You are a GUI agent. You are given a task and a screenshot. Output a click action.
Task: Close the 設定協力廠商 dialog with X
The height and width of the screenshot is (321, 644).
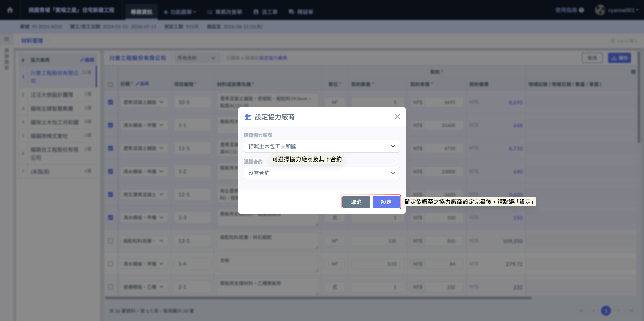click(x=397, y=117)
